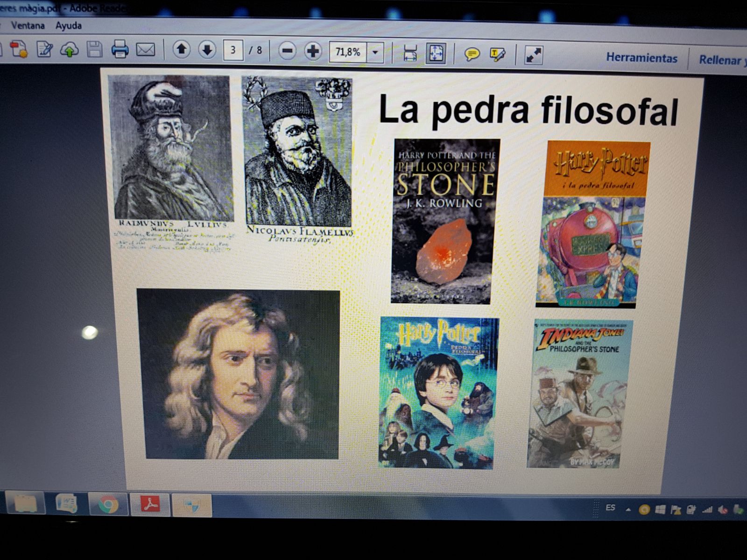Click the Create PDF online icon

tap(19, 49)
